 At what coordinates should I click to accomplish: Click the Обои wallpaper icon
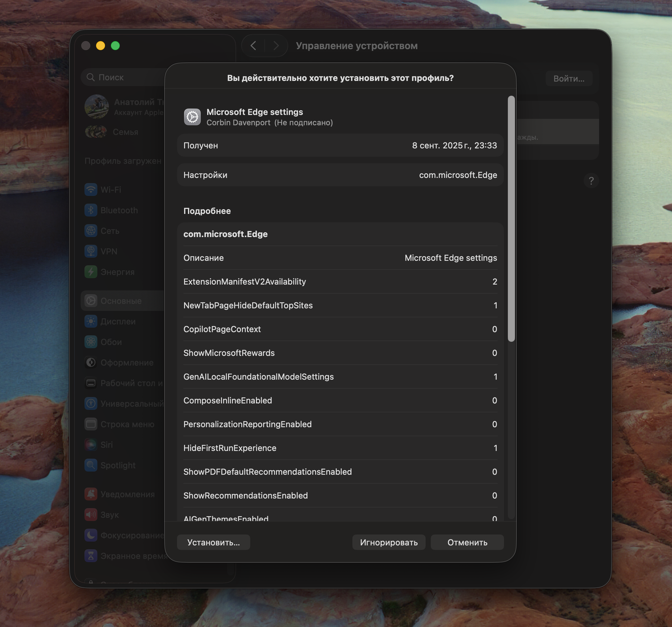pos(91,342)
